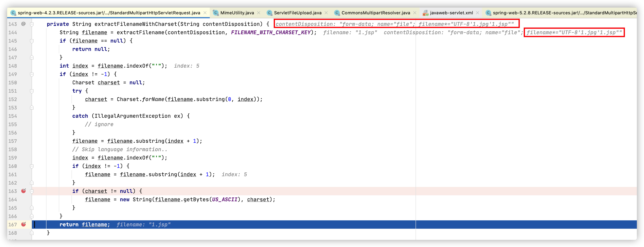Click line number 157 in gutter

[13, 141]
